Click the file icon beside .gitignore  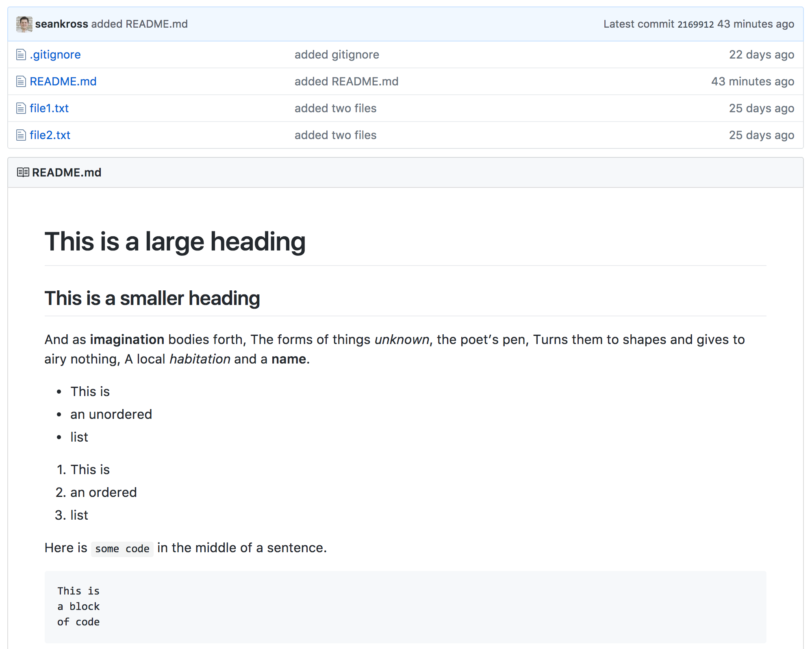21,54
